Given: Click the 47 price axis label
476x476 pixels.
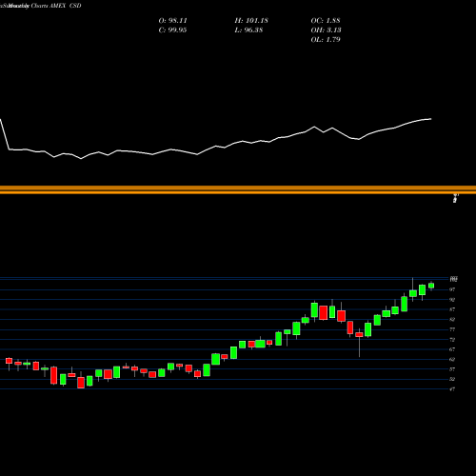Looking at the screenshot, I should [452, 389].
